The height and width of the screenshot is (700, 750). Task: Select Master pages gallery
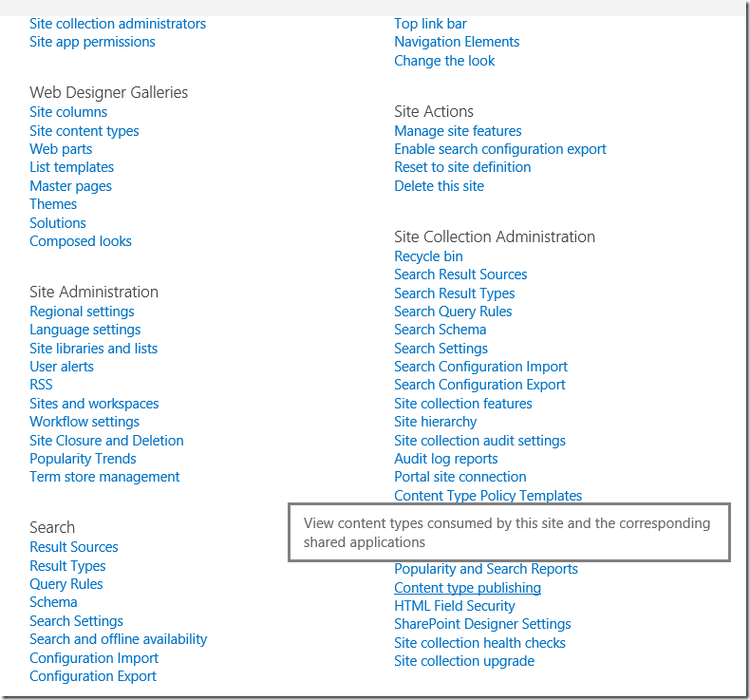71,186
